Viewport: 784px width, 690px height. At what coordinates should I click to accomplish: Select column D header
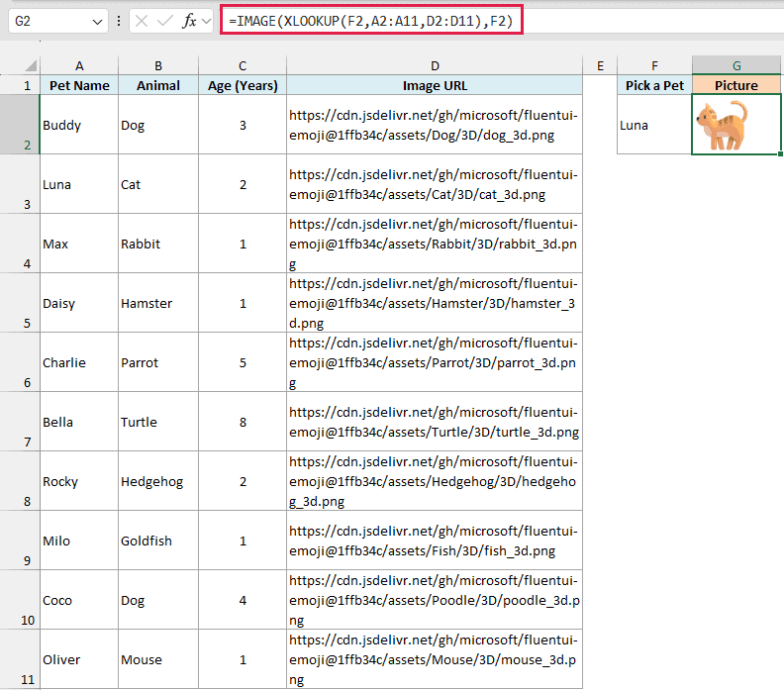click(x=435, y=65)
